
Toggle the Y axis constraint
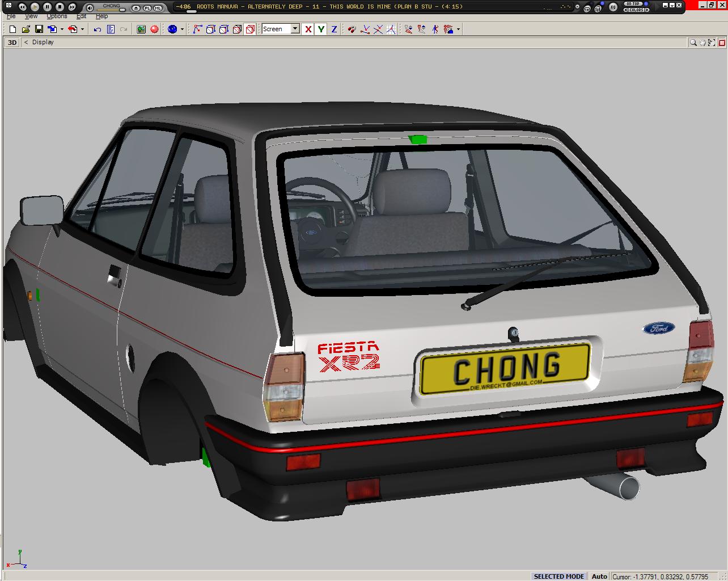[x=321, y=29]
